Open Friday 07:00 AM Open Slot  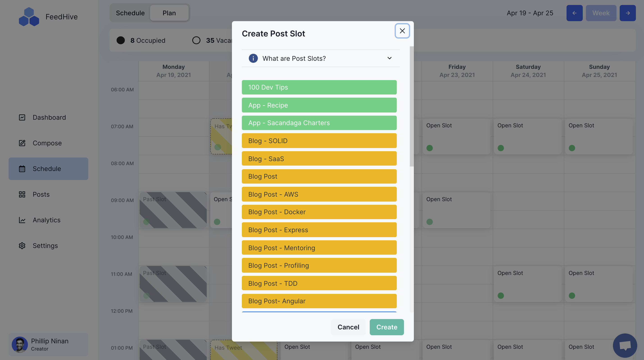coord(456,136)
